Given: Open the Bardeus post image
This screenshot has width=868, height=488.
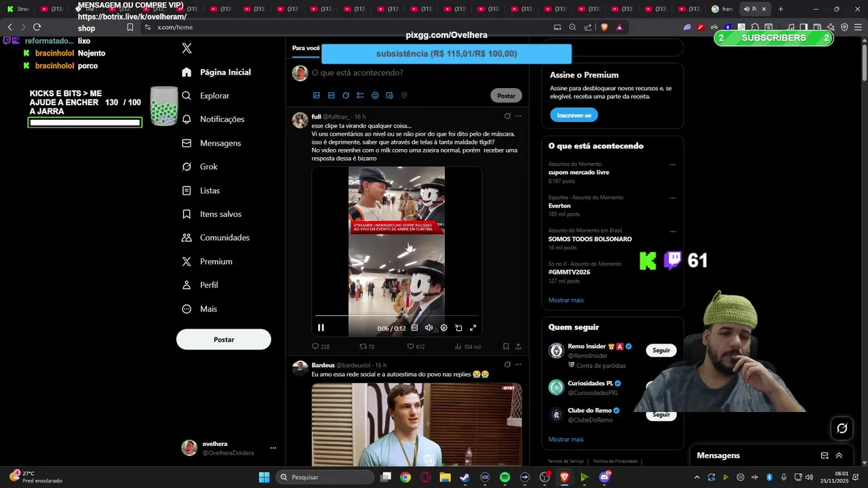Looking at the screenshot, I should (x=416, y=424).
